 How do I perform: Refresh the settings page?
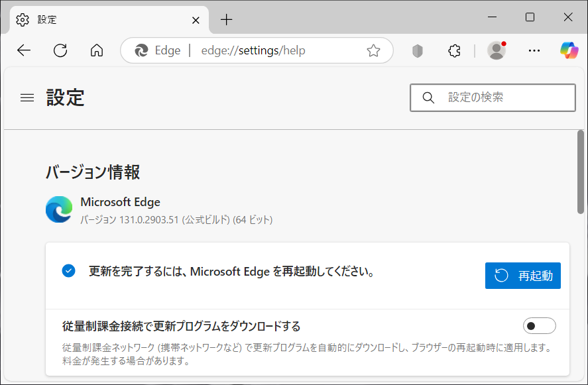point(60,50)
